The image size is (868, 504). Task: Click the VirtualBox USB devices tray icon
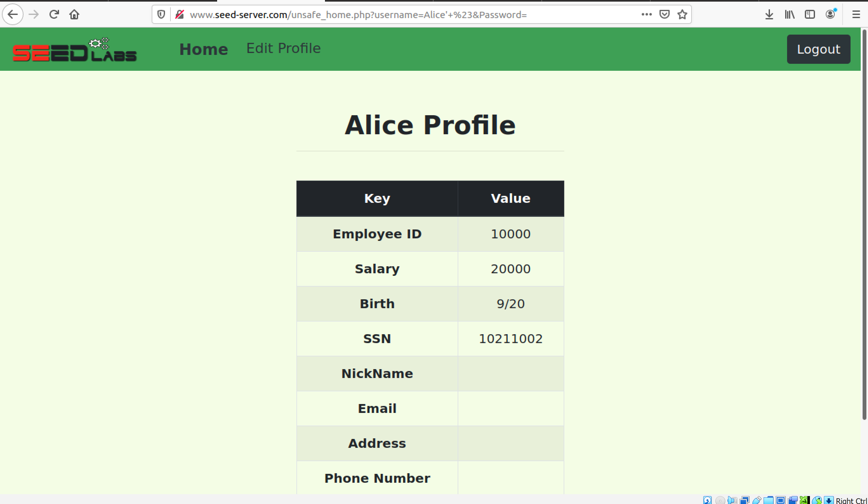(757, 500)
